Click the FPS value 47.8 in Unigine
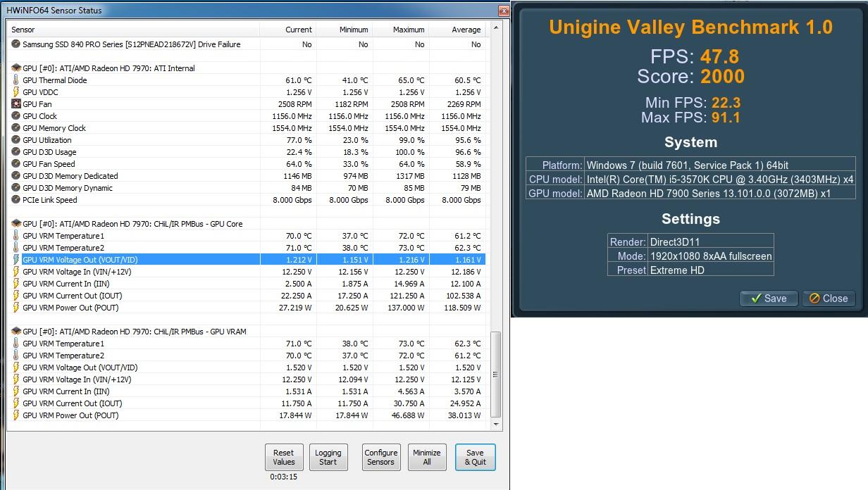This screenshot has width=868, height=490. pos(719,57)
